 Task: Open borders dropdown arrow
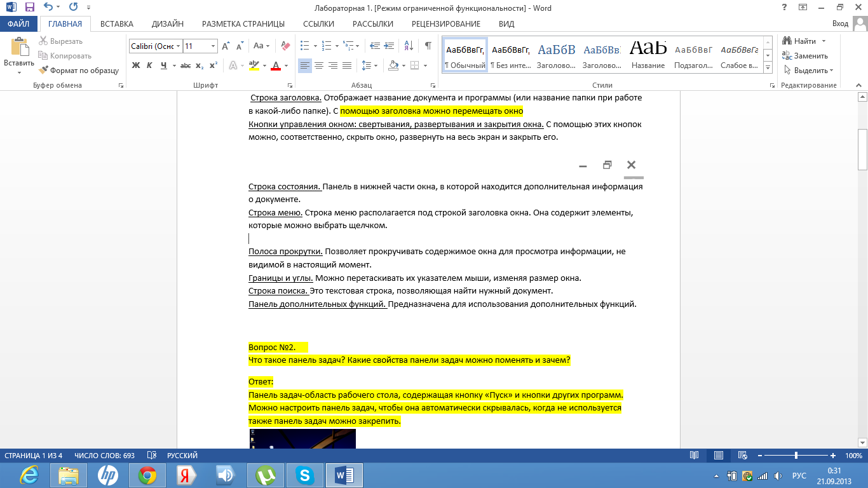pyautogui.click(x=425, y=65)
